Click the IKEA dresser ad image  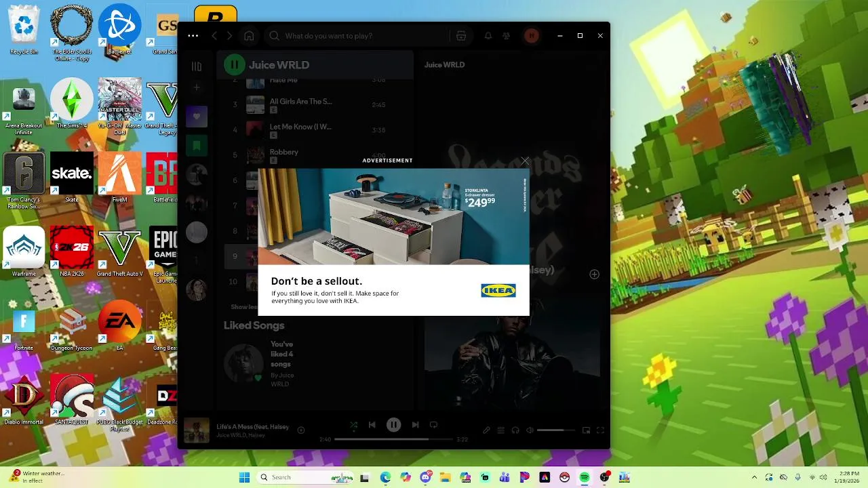(393, 217)
